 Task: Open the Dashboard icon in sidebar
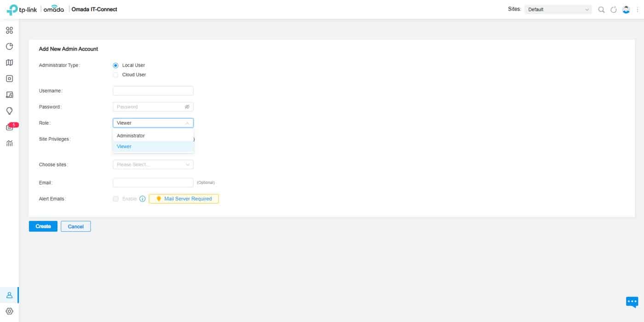click(x=9, y=30)
